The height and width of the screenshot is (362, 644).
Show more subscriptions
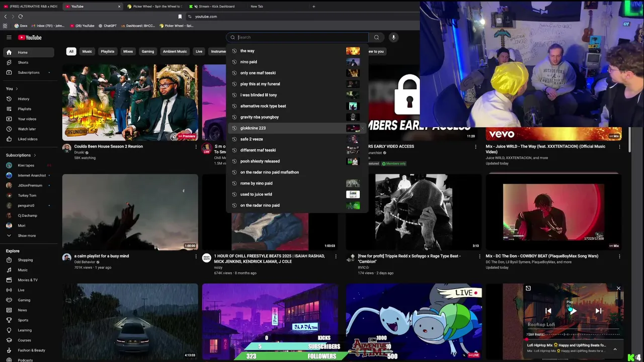tap(28, 236)
